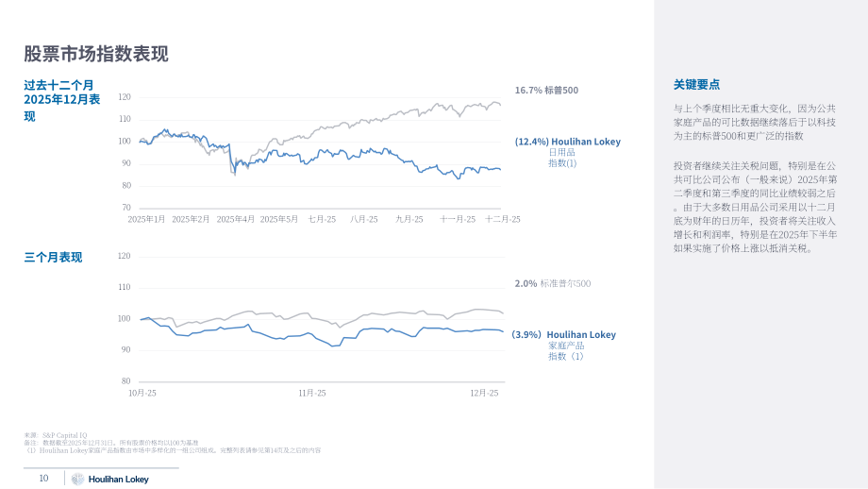Click the page number 10
Screen dimensions: 868x489
coord(43,479)
